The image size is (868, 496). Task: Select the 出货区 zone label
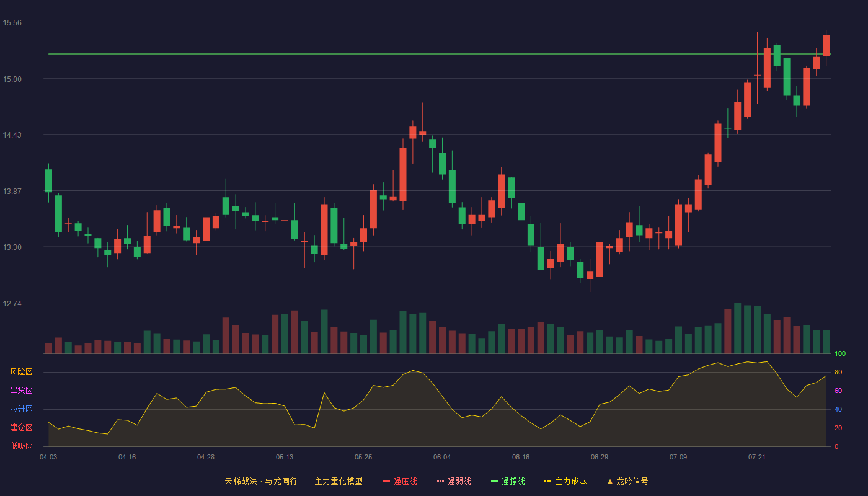21,391
